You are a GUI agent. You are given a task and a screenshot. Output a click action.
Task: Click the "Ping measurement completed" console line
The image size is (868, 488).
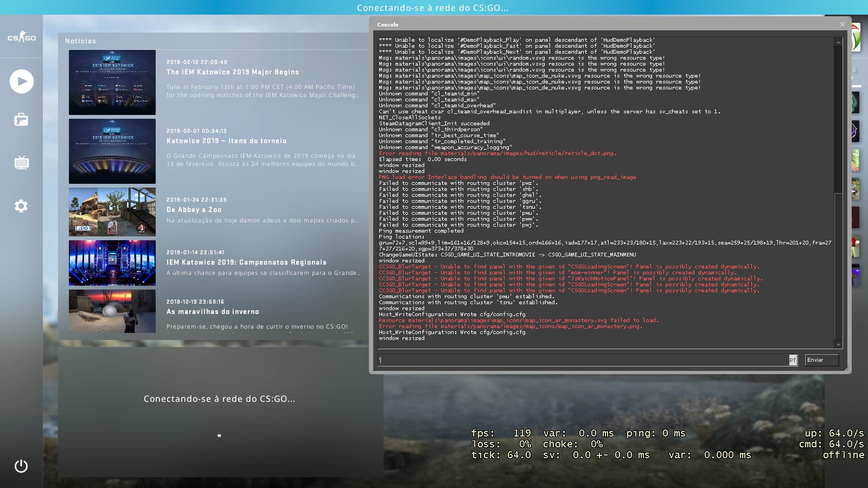pyautogui.click(x=421, y=231)
